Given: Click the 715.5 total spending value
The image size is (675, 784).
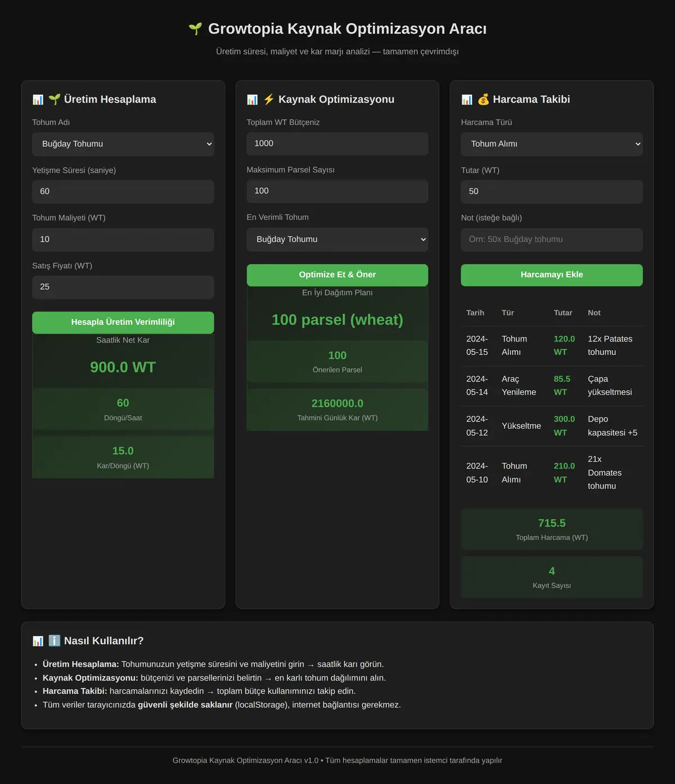Looking at the screenshot, I should pyautogui.click(x=552, y=523).
